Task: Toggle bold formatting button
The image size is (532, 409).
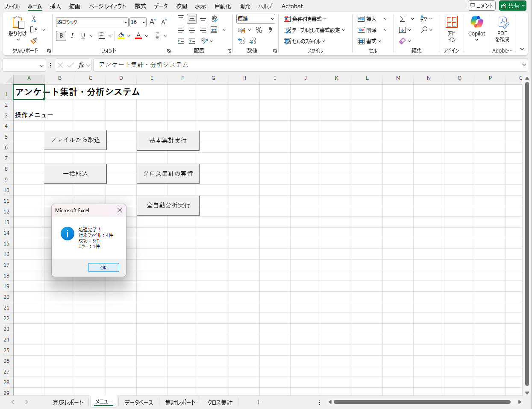Action: point(61,36)
